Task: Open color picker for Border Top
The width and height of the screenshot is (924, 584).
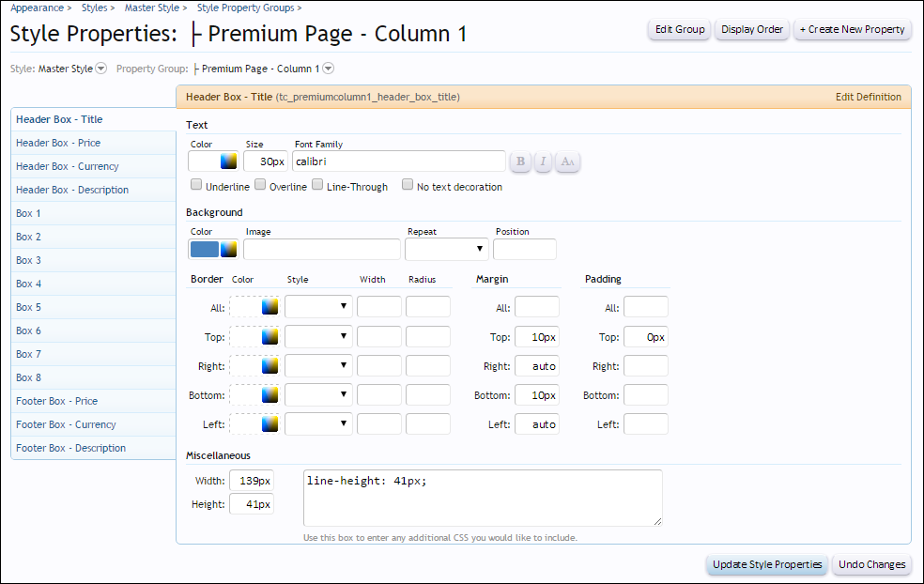Action: 270,337
